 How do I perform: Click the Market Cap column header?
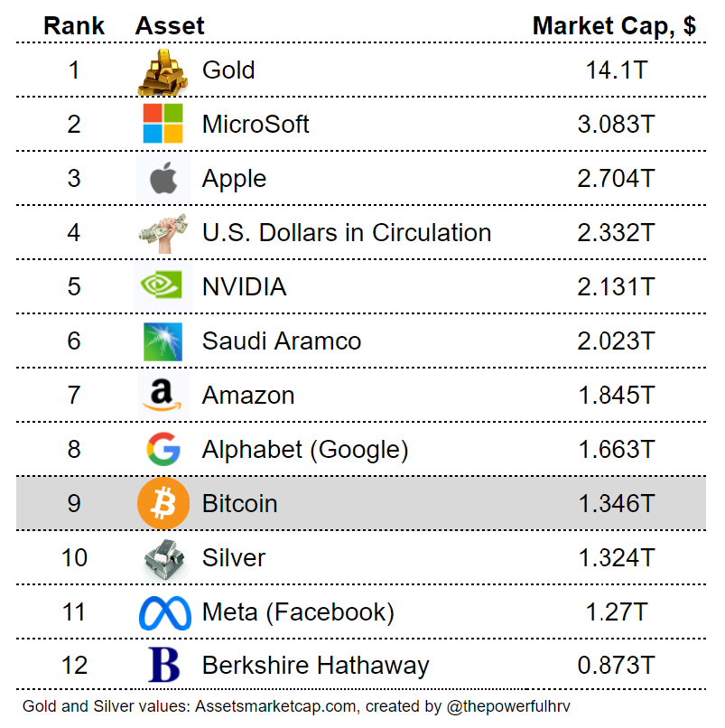click(614, 26)
